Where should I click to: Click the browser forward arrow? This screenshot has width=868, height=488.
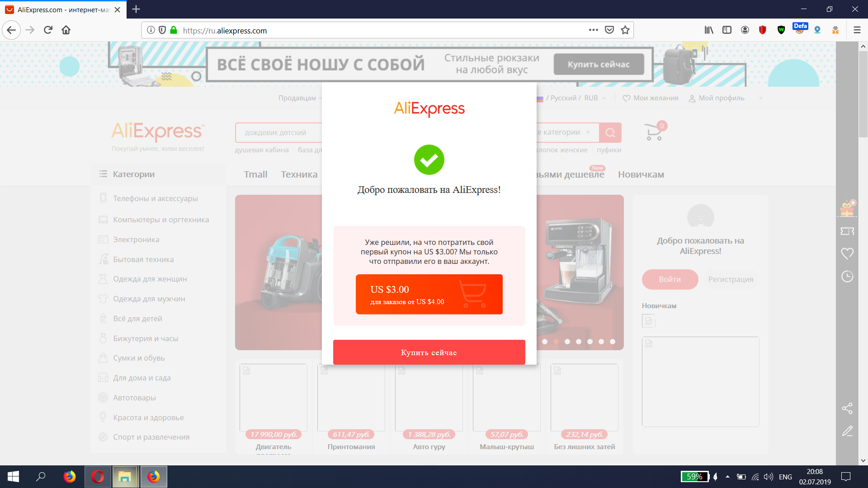[x=30, y=30]
